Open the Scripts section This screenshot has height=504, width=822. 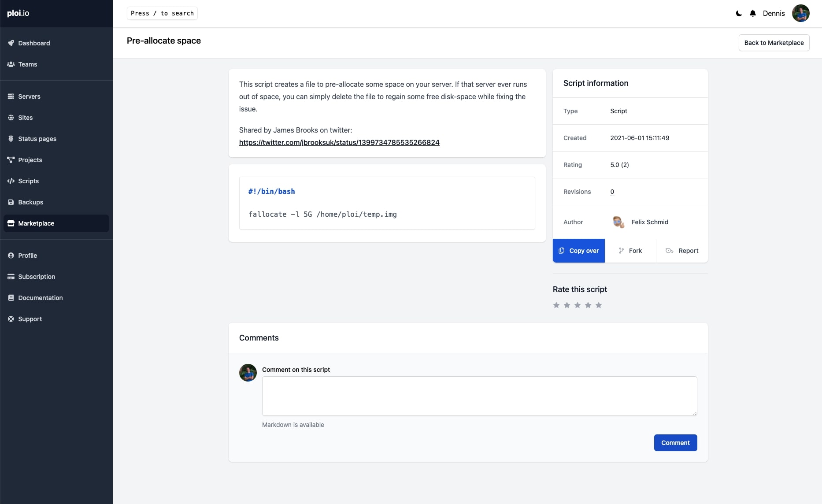pyautogui.click(x=28, y=181)
